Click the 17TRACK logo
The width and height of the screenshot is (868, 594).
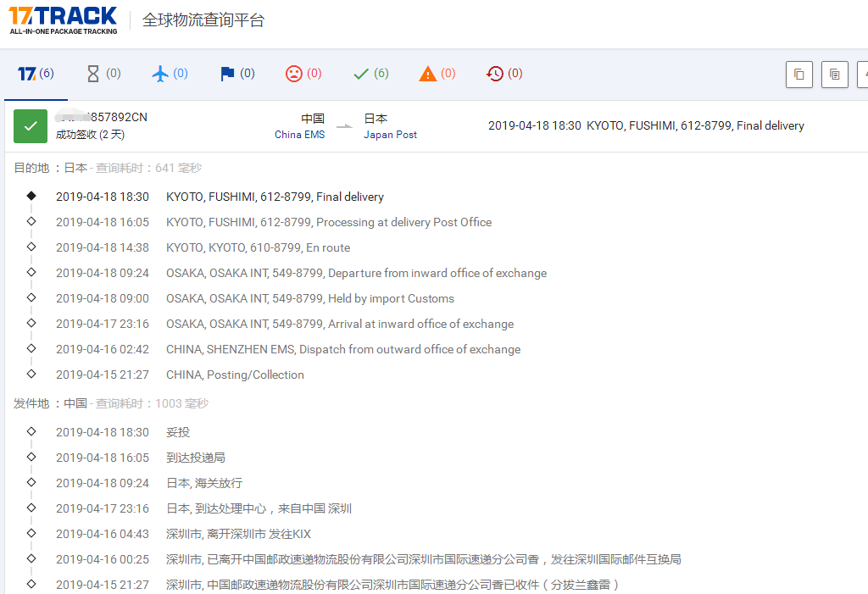click(64, 20)
